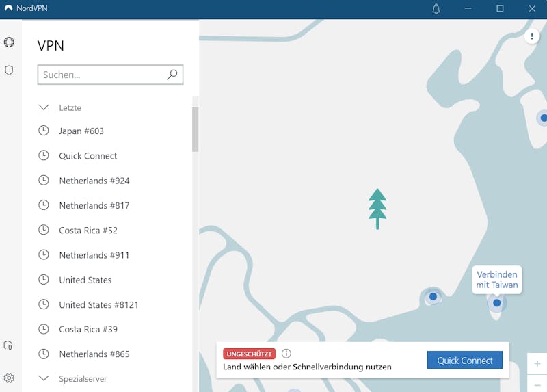Screen dimensions: 547x392
Task: Click the clock icon beside Netherlands #924
Action: point(44,180)
